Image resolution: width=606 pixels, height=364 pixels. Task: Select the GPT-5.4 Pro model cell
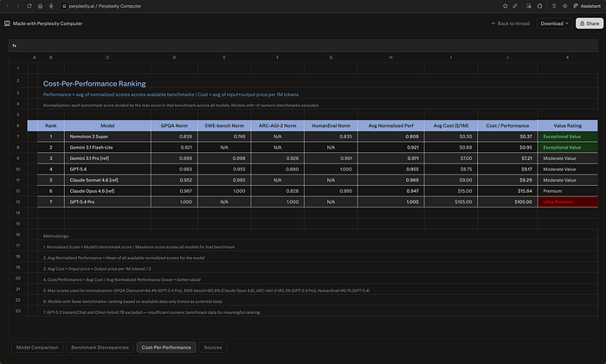[107, 201]
